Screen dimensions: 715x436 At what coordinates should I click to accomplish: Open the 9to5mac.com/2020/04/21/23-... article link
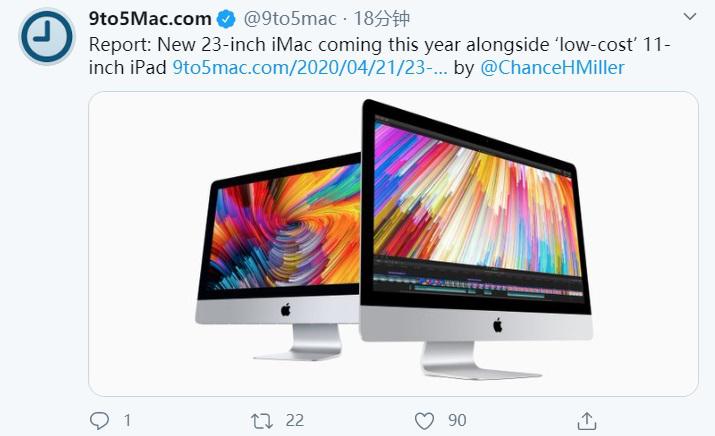pyautogui.click(x=310, y=68)
